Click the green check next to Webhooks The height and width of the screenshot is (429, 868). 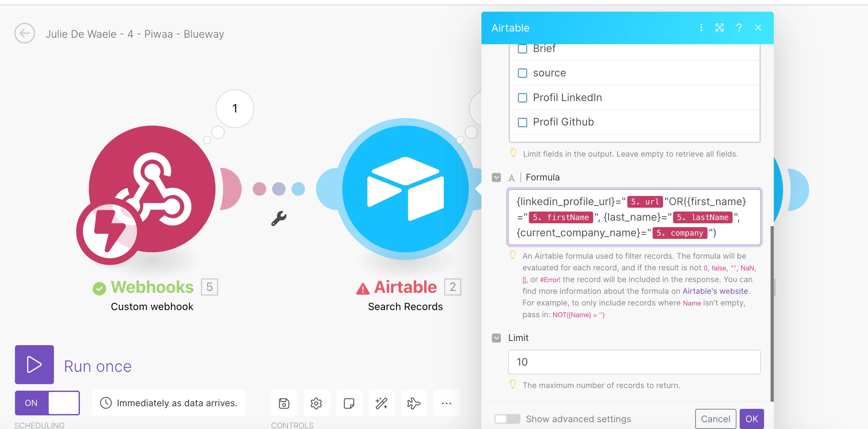point(99,289)
